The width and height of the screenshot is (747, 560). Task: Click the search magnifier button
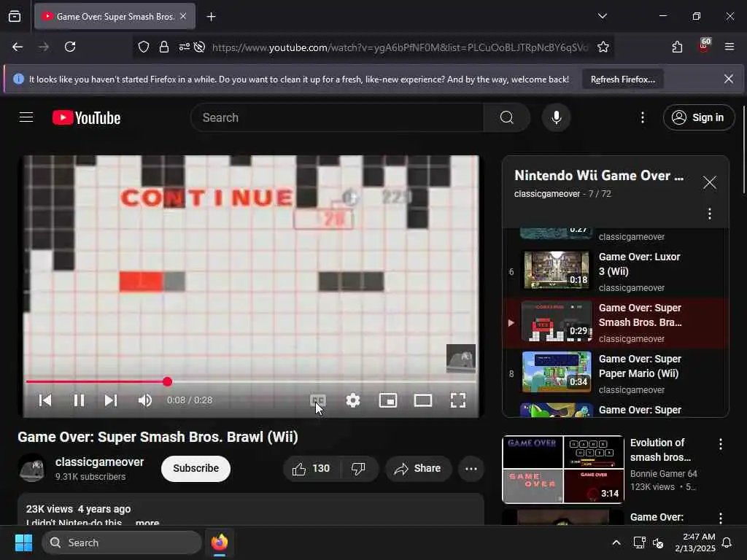click(x=507, y=117)
